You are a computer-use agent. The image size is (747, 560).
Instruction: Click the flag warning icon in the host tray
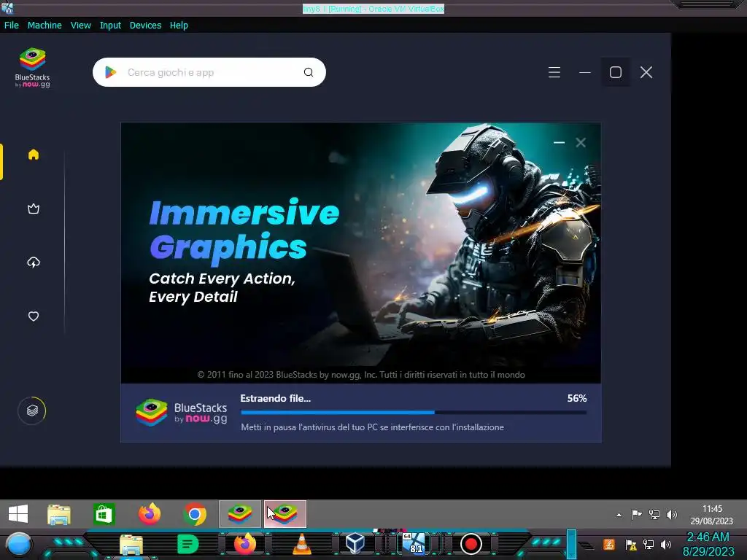coord(631,545)
